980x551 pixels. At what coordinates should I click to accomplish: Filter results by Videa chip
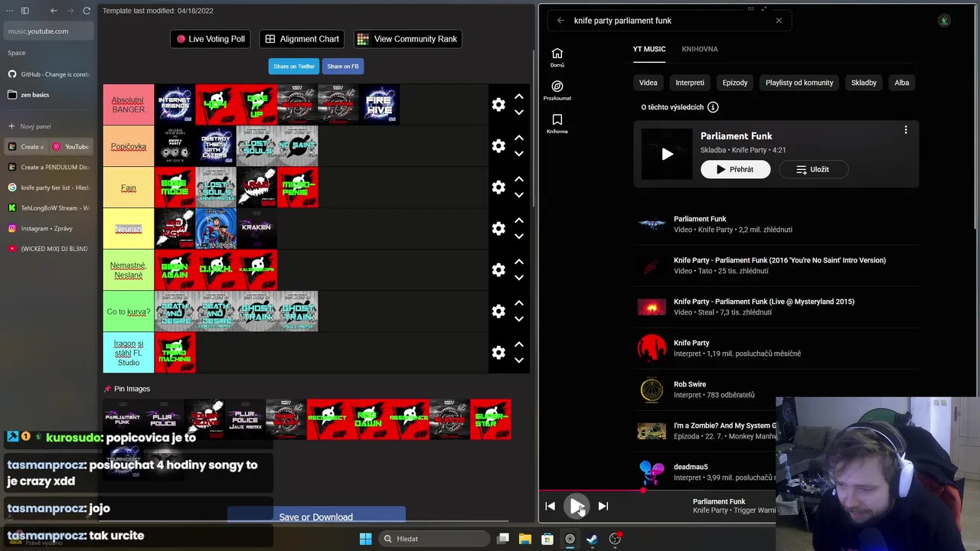pyautogui.click(x=648, y=83)
